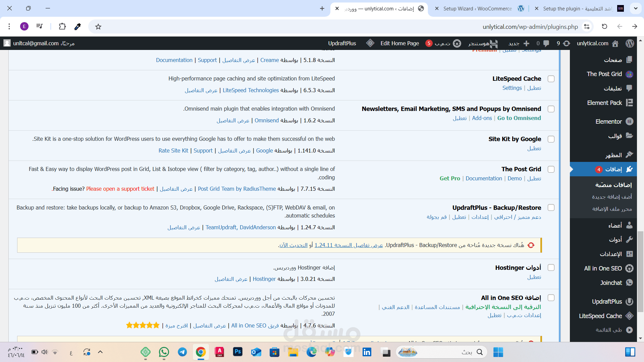644x362 pixels.
Task: Open The Post Grid sidebar icon
Action: (x=630, y=74)
